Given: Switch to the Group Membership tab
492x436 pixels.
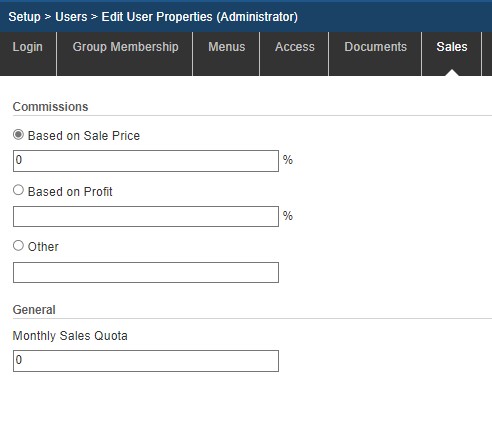Looking at the screenshot, I should 125,47.
